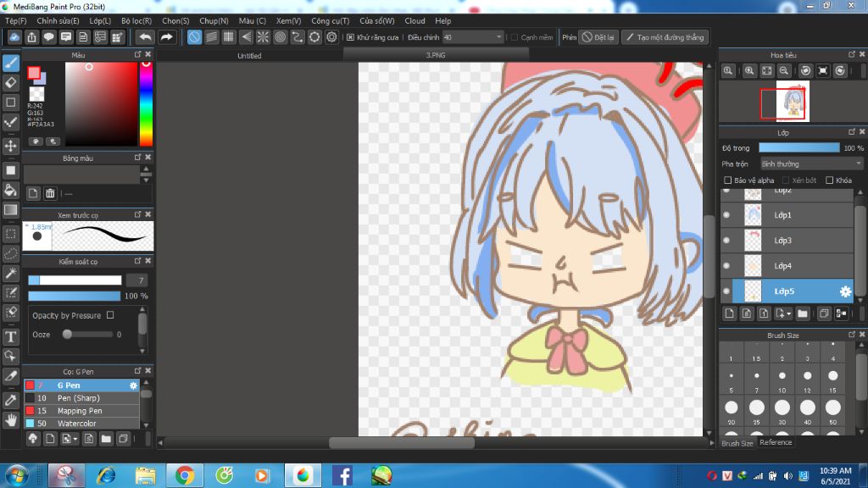Screen dimensions: 868x488
Task: Open G Pen brush settings gear
Action: tap(133, 385)
